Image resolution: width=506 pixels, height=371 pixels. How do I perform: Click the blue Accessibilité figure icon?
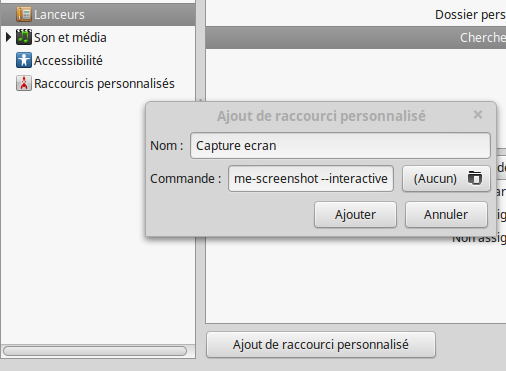coord(24,60)
